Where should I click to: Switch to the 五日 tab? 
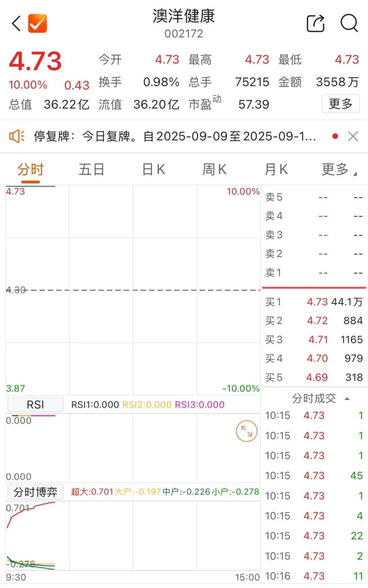[91, 169]
